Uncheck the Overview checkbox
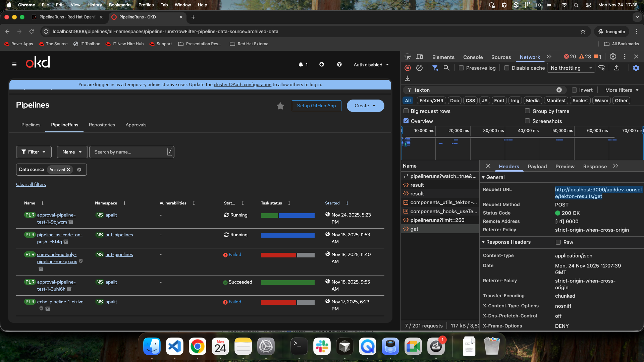644x362 pixels. 406,121
